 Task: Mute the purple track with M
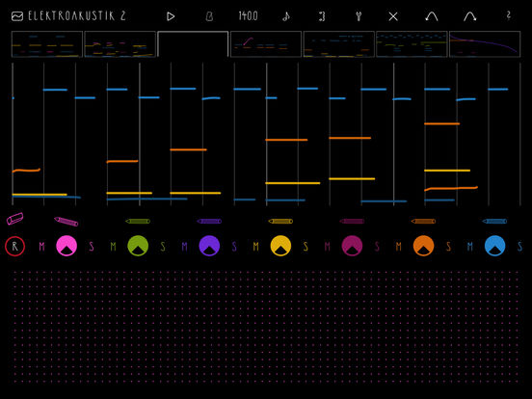[x=185, y=247]
